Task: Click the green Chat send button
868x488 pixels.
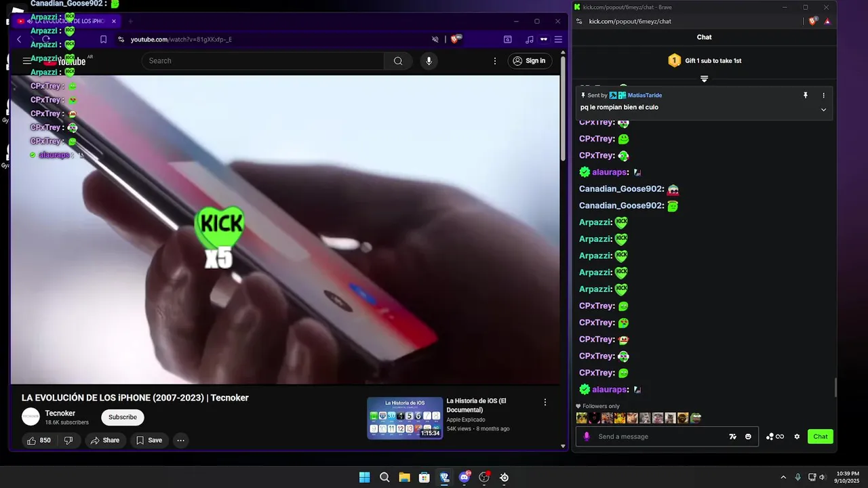Action: pyautogui.click(x=821, y=436)
